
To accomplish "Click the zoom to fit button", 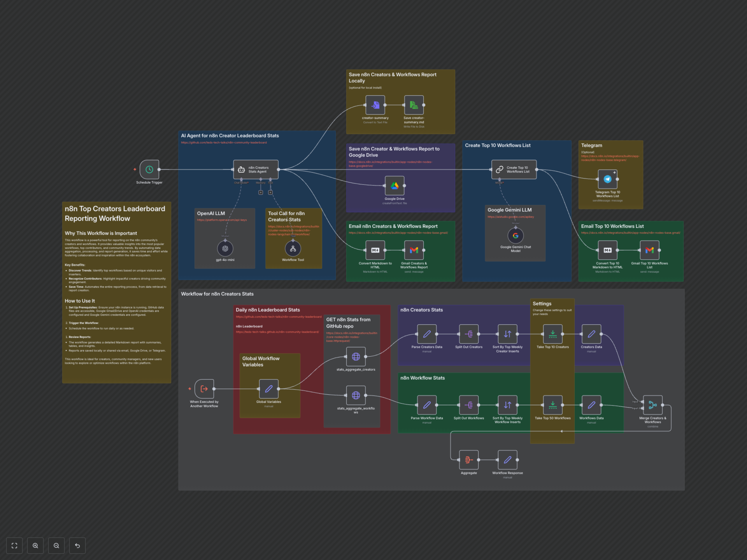I will [14, 545].
